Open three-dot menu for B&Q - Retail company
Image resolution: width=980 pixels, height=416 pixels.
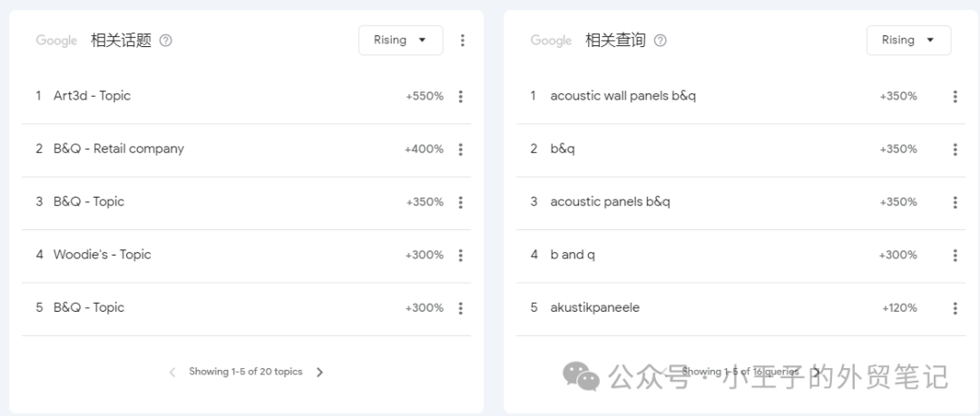(x=460, y=150)
